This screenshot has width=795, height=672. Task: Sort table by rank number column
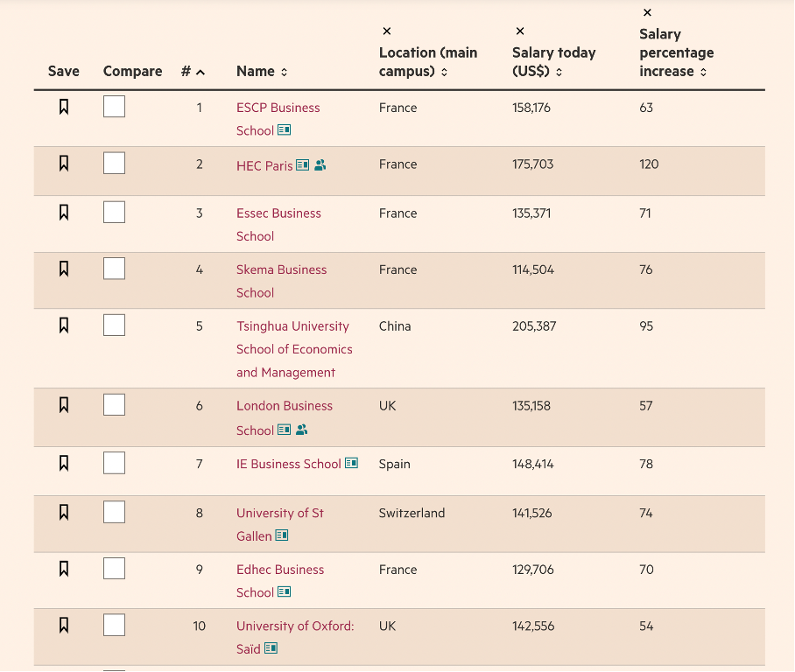[x=193, y=72]
